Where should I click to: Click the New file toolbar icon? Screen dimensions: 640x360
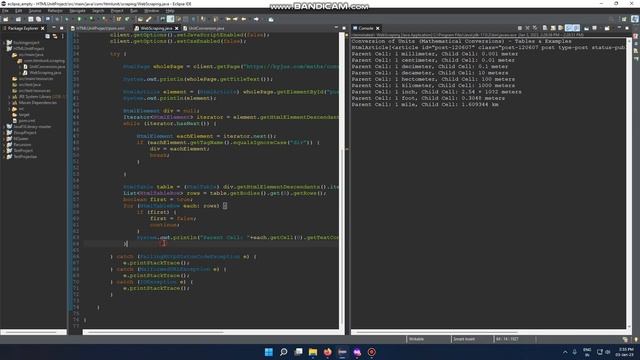click(x=6, y=19)
